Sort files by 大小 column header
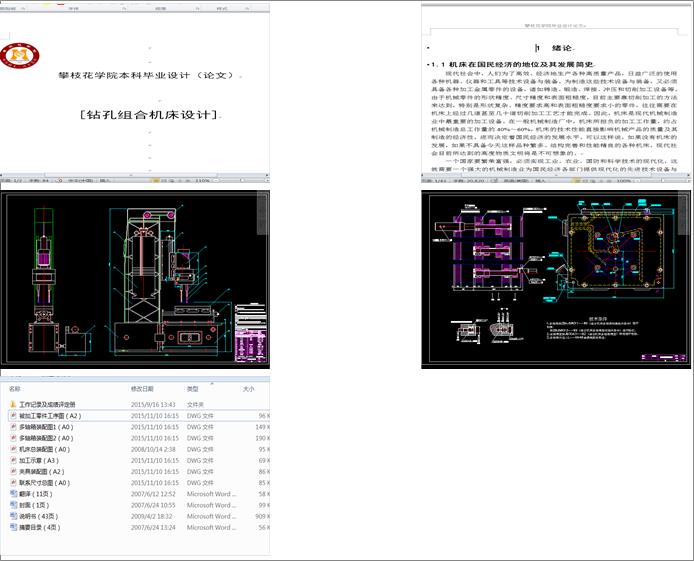Screen dimensions: 694x561 (x=248, y=389)
